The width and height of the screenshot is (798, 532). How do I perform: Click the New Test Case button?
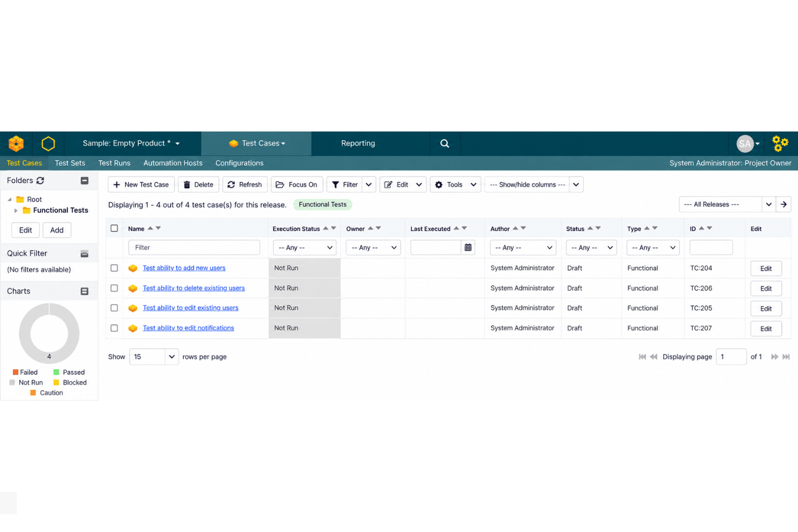pyautogui.click(x=141, y=184)
